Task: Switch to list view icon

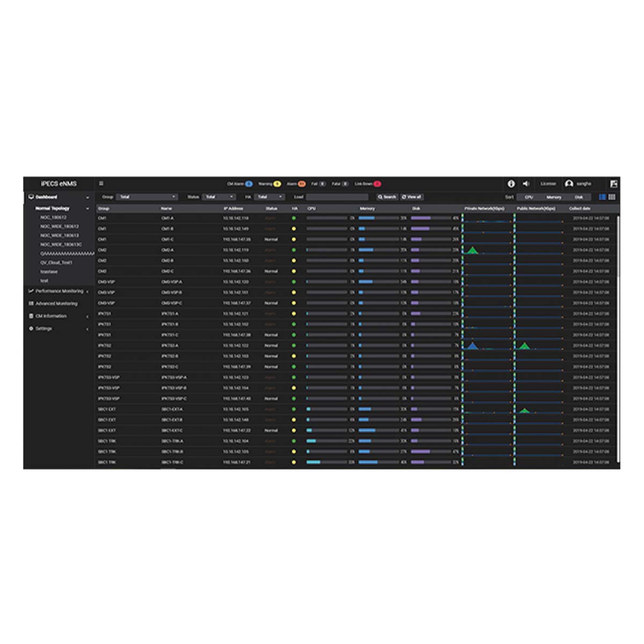Action: click(x=602, y=197)
